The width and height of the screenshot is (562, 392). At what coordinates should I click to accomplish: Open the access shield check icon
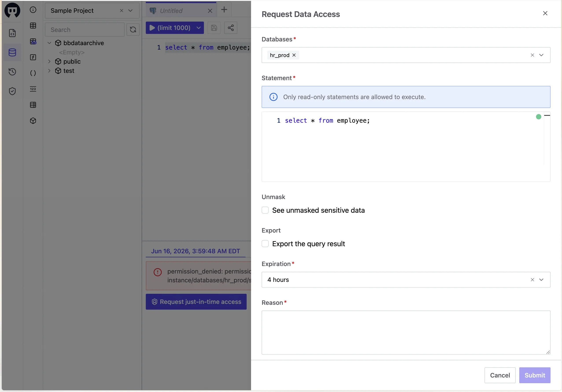coord(12,91)
